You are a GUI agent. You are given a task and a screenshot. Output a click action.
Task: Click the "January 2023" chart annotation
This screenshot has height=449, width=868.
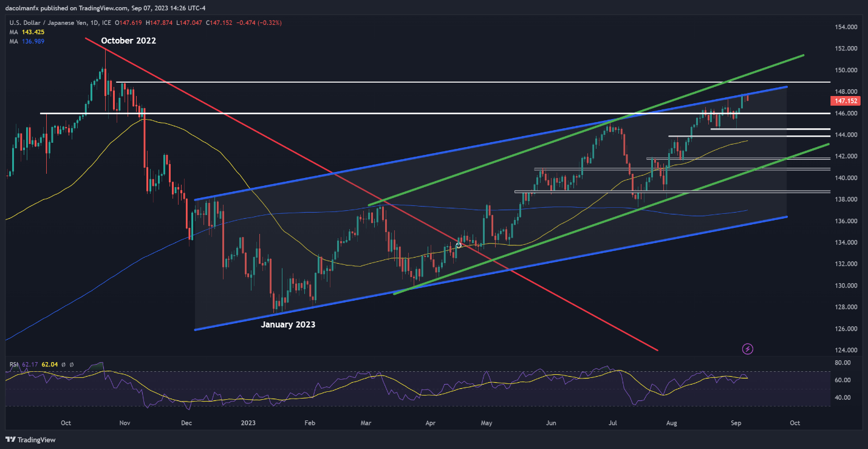288,324
